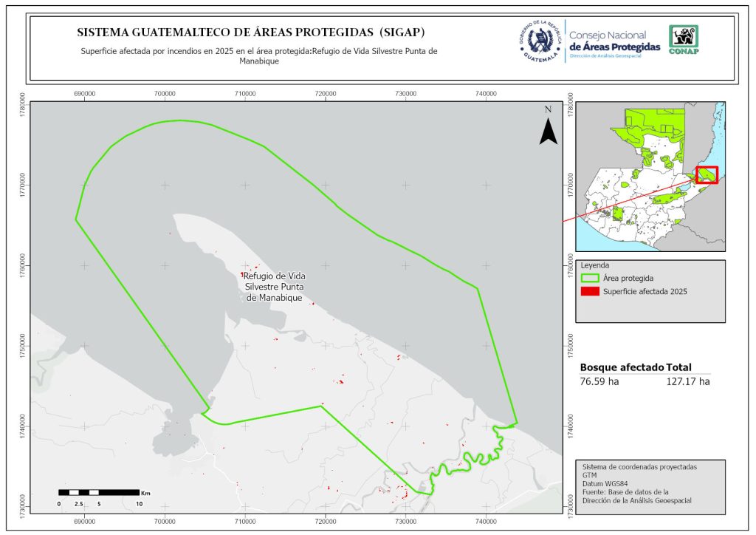Click the green CONAP logo
756x535 pixels.
click(683, 40)
